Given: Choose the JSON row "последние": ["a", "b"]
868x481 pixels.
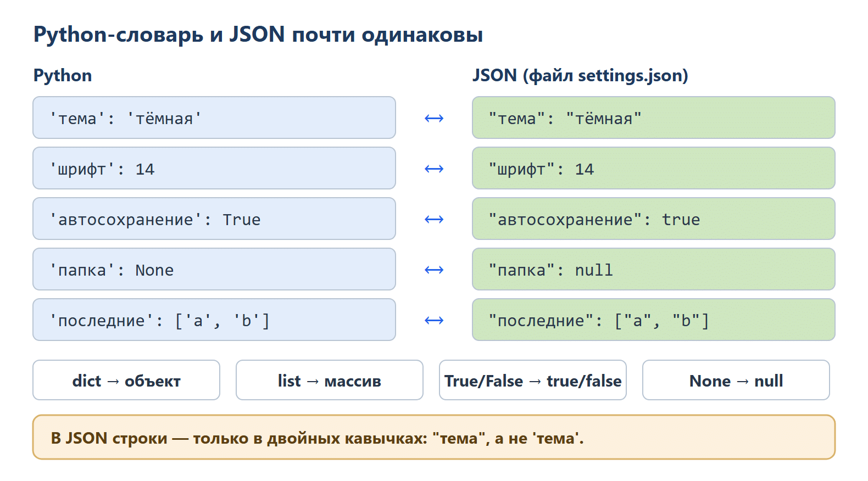Looking at the screenshot, I should click(654, 320).
